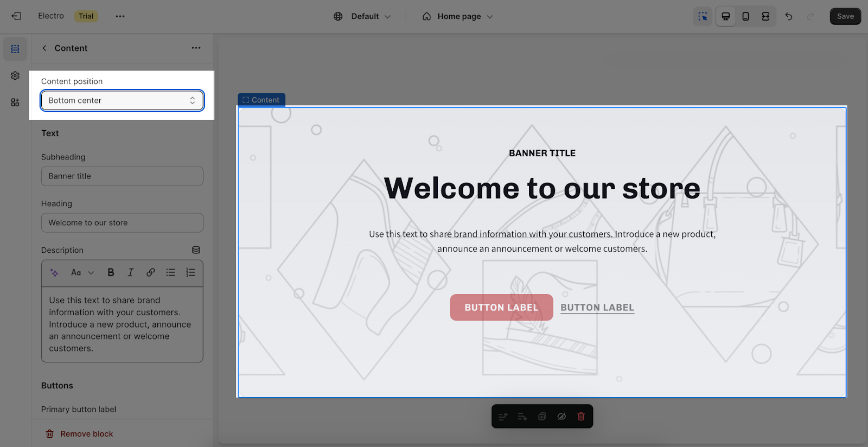
Task: Hide the block with eye icon
Action: [x=561, y=417]
